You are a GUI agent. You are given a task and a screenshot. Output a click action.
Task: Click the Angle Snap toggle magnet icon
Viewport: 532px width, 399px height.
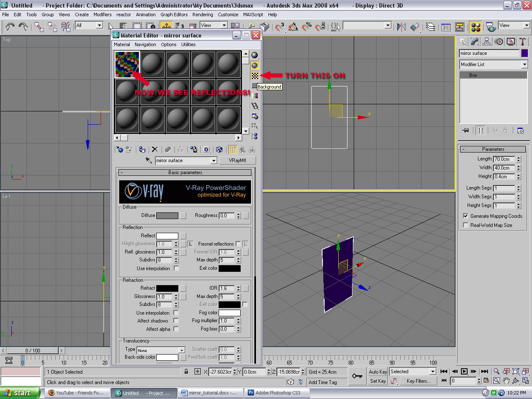coord(293,27)
